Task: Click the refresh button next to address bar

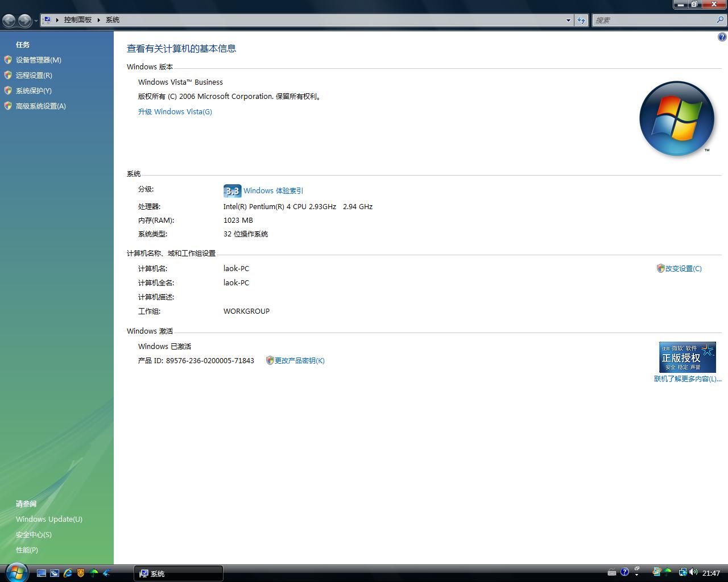Action: (581, 20)
